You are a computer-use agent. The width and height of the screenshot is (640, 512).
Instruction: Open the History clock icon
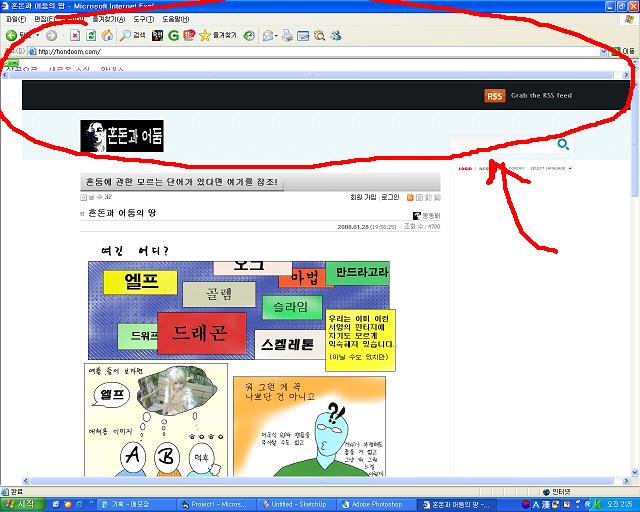point(249,36)
